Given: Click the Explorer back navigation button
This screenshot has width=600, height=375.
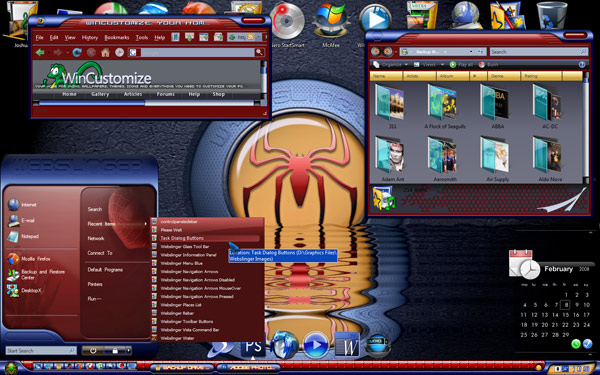Looking at the screenshot, I should (x=376, y=51).
